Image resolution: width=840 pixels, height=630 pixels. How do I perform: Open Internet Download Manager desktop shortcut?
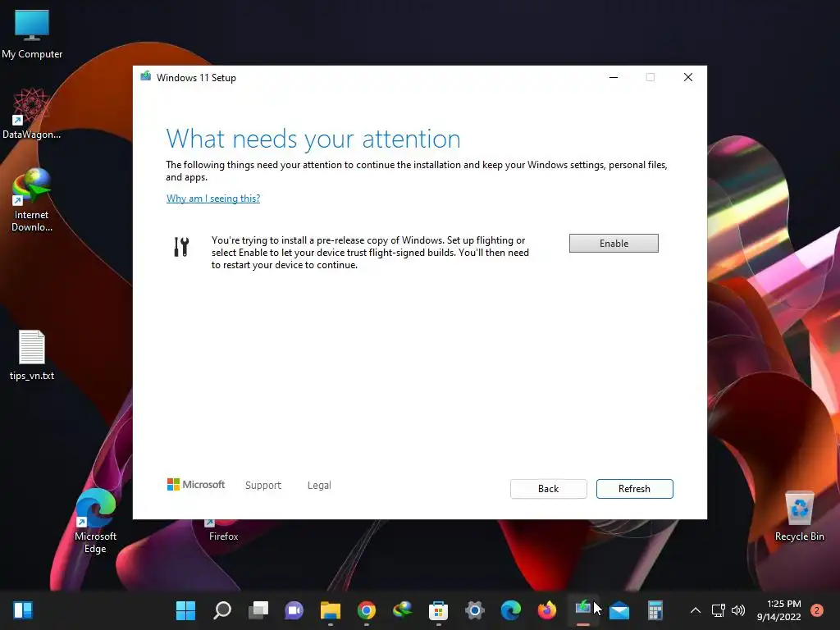pyautogui.click(x=32, y=200)
